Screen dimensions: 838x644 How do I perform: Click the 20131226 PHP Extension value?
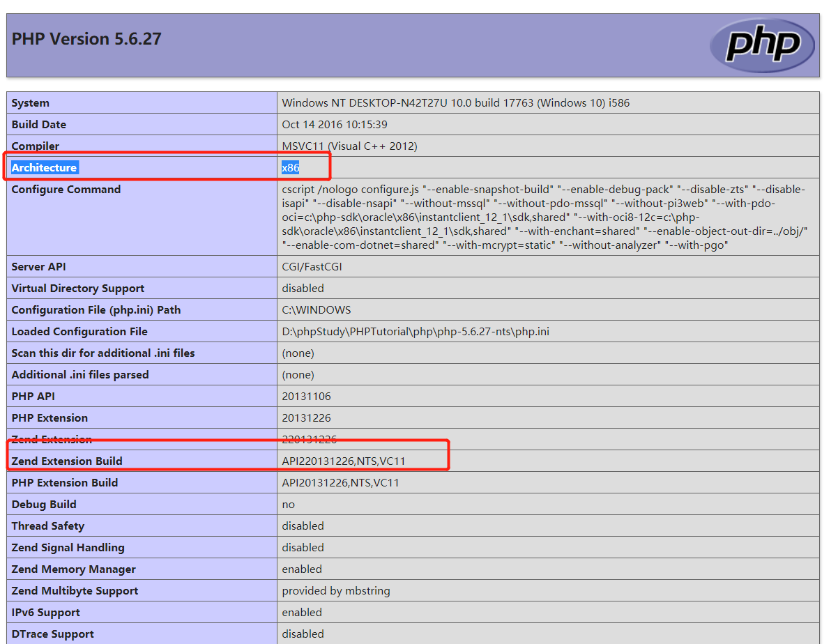coord(307,418)
